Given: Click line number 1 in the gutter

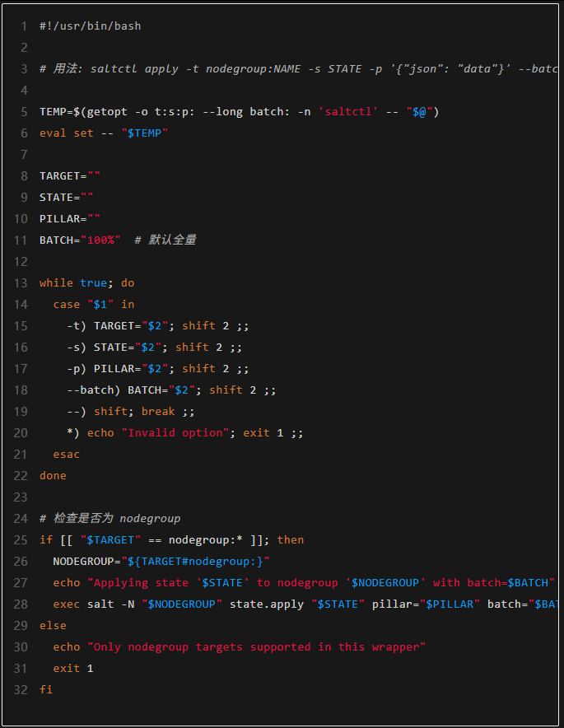Looking at the screenshot, I should (x=24, y=26).
